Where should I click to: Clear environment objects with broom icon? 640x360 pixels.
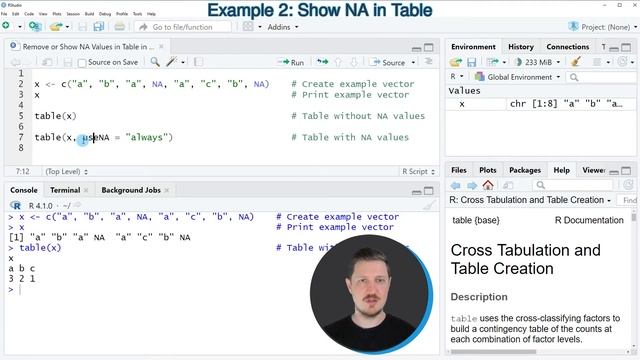coord(576,62)
